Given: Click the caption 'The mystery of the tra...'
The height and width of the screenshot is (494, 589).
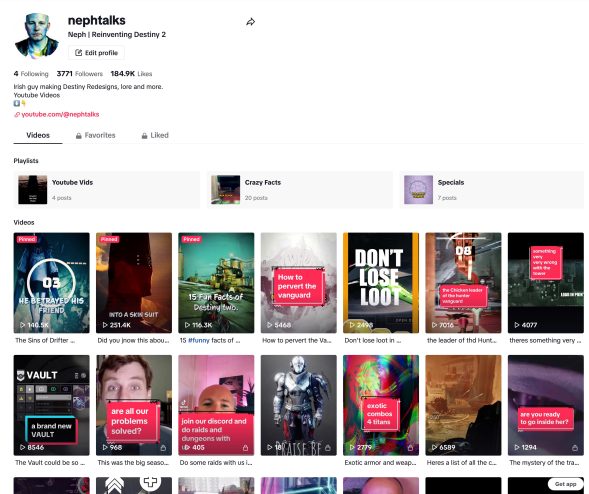Looking at the screenshot, I should [x=544, y=462].
